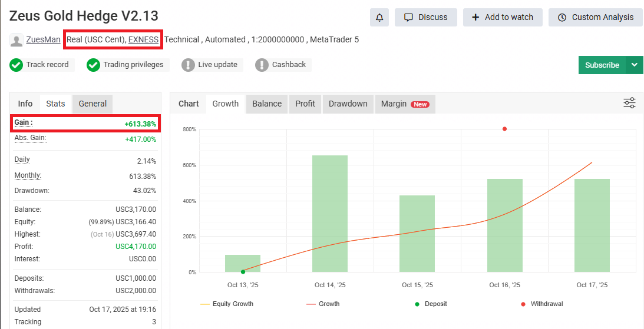Open Custom Analysis
The width and height of the screenshot is (644, 329).
tap(595, 18)
